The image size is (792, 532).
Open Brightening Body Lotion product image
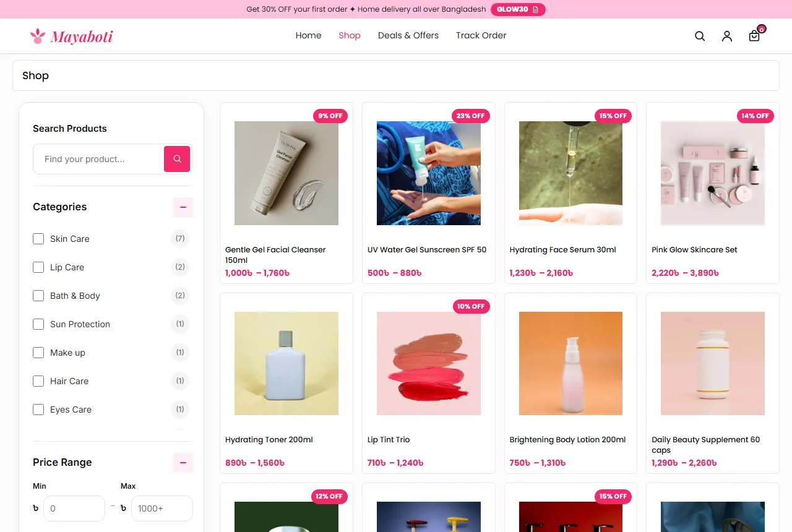570,363
